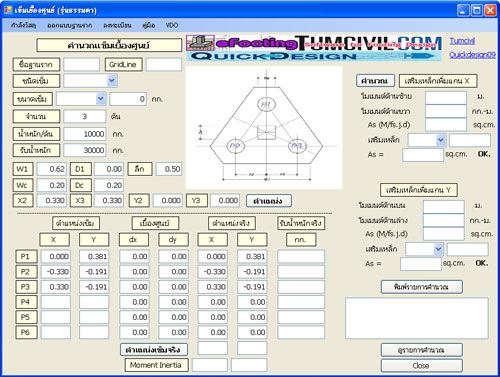Expand the เสริมเหล็ก dropdown in Y-axis section
500x377 pixels.
pos(438,249)
